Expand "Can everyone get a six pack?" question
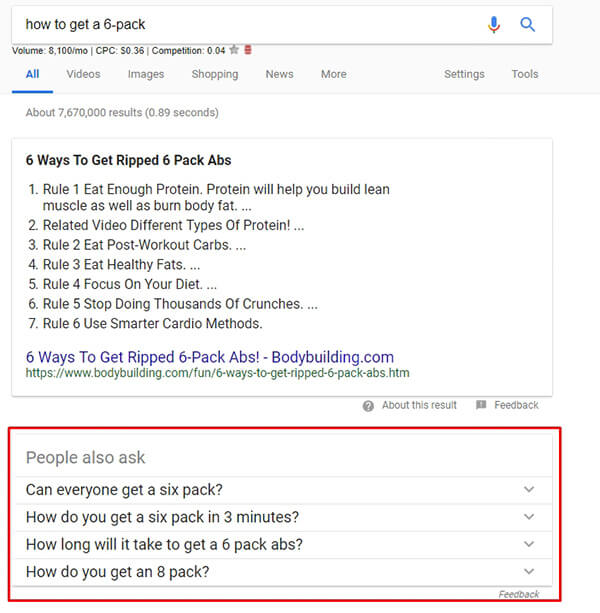Screen dimensions: 600x613 (529, 489)
